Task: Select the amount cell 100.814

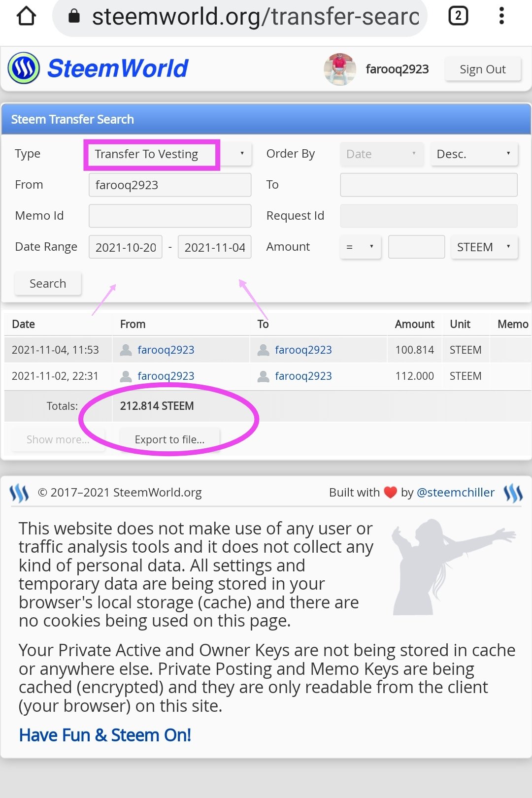Action: pos(414,350)
